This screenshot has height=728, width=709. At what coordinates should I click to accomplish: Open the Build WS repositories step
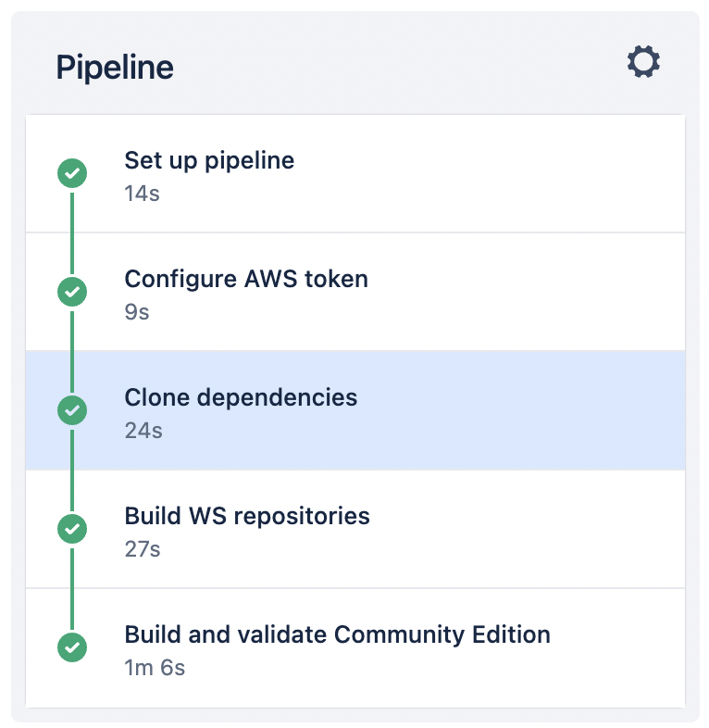click(x=355, y=529)
